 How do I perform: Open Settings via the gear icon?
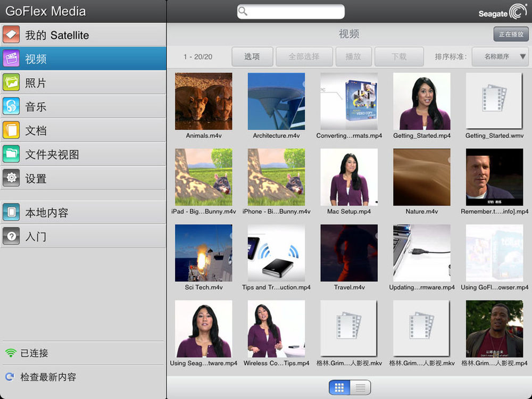(x=11, y=178)
